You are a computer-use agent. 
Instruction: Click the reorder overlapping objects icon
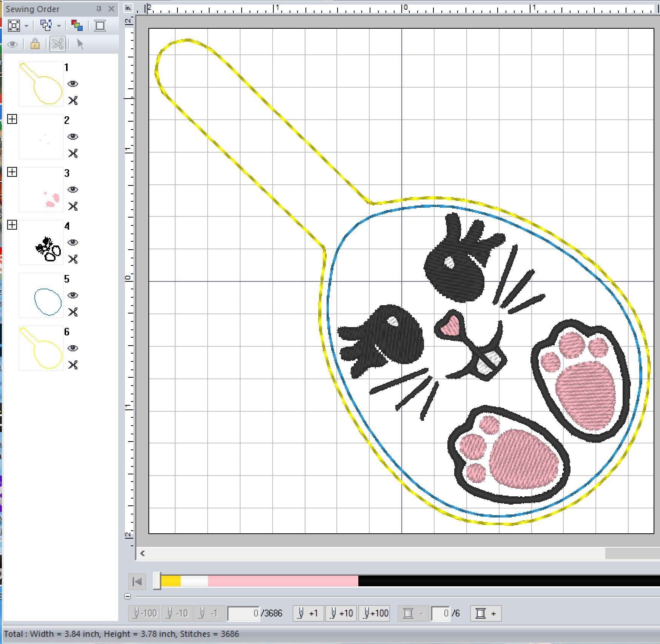[46, 26]
